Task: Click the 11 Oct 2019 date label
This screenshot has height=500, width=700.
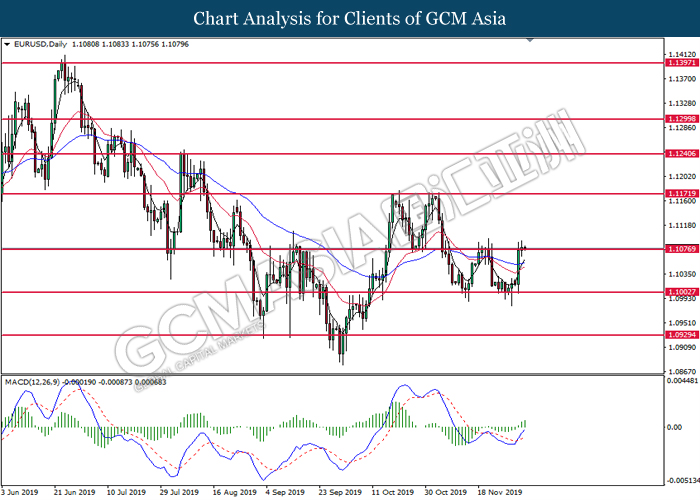Action: click(x=393, y=492)
